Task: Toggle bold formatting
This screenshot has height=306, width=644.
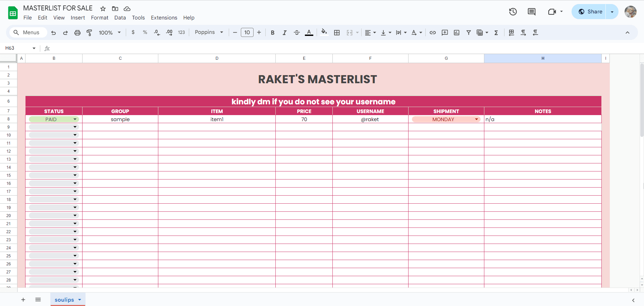Action: [273, 33]
